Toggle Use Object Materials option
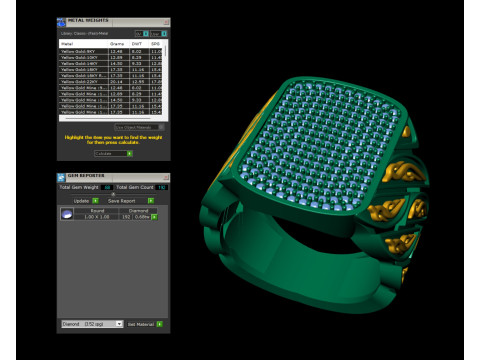The width and height of the screenshot is (480, 360). pyautogui.click(x=139, y=127)
